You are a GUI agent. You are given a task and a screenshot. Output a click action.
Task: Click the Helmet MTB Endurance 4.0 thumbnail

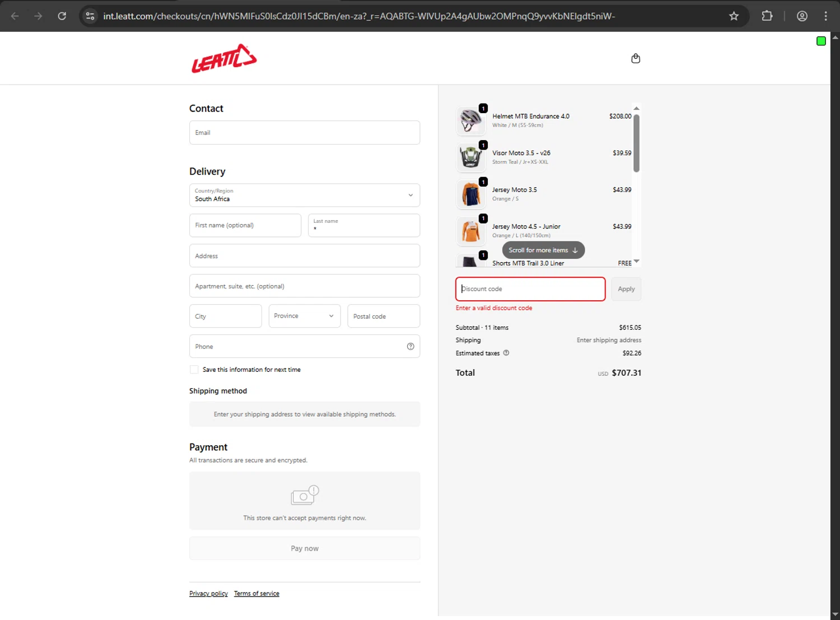pyautogui.click(x=471, y=120)
